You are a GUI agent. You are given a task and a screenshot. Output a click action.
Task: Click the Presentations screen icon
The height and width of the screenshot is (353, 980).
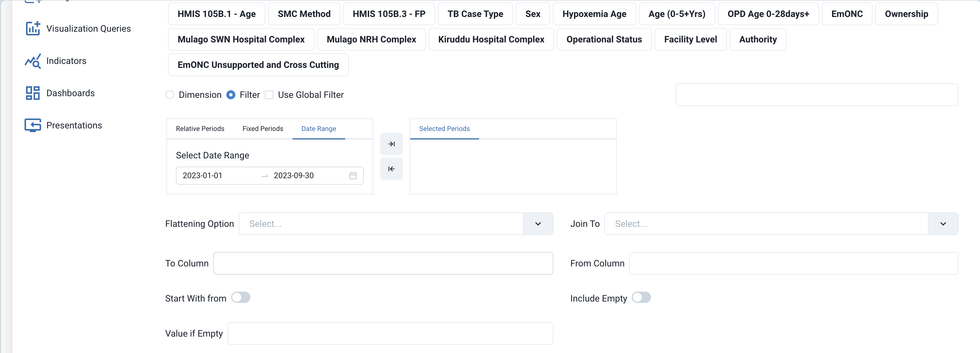point(33,125)
